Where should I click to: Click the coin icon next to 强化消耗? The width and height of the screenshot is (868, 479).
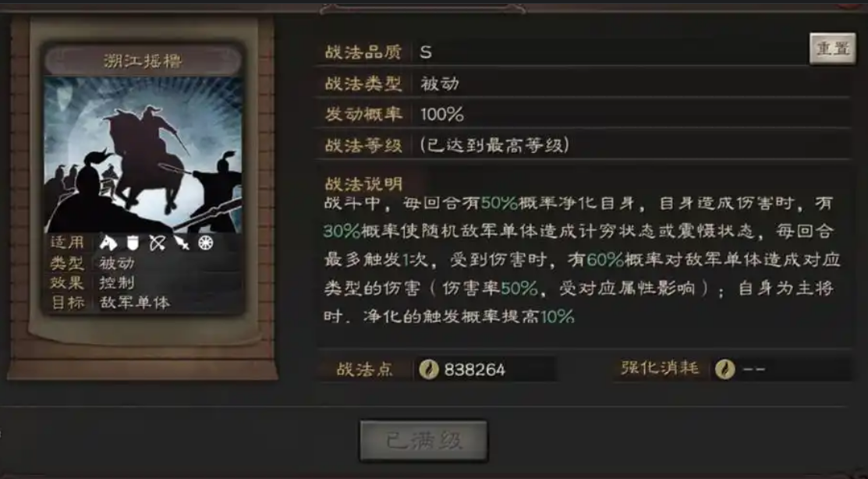(x=725, y=369)
